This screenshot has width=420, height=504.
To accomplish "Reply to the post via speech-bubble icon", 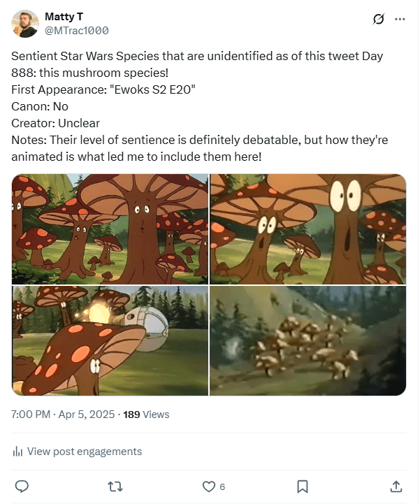I will (22, 486).
